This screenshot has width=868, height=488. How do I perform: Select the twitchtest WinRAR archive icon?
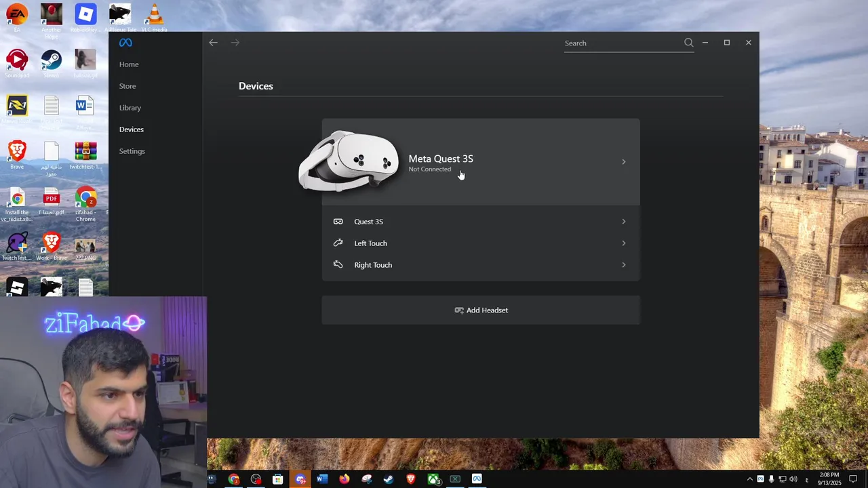pyautogui.click(x=85, y=155)
